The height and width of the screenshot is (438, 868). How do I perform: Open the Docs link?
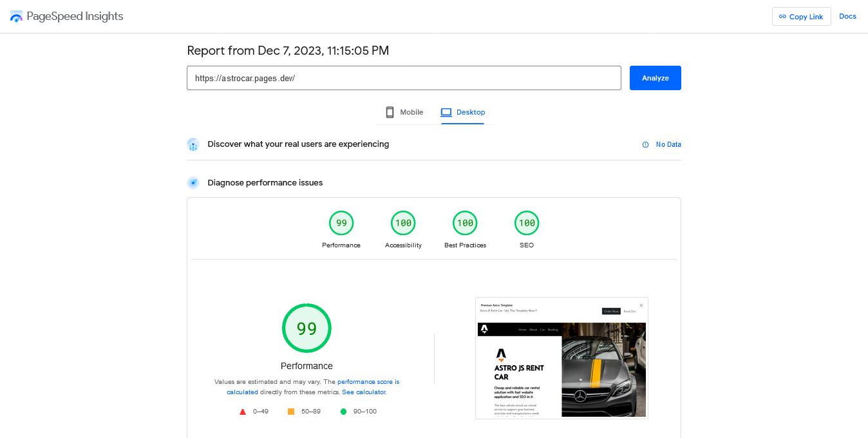pos(847,16)
